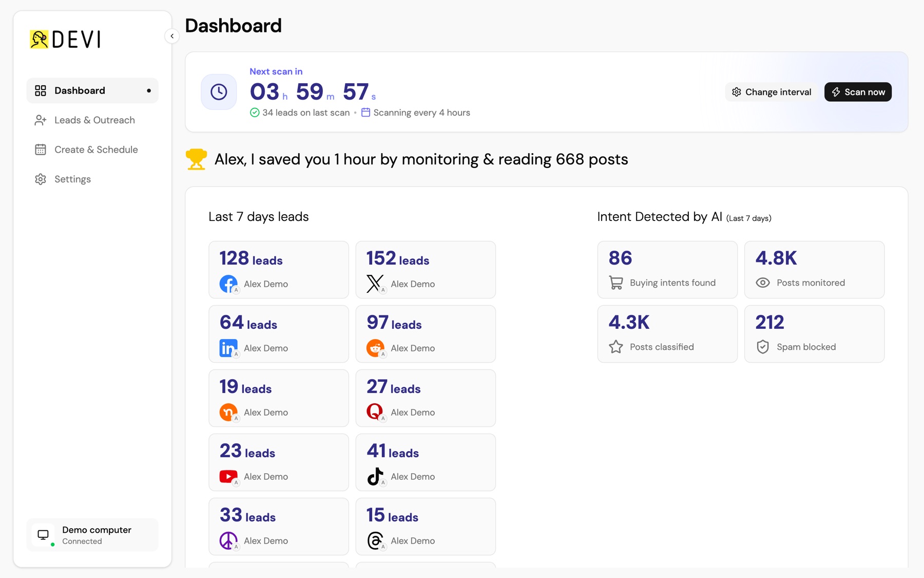The image size is (924, 578).
Task: Click the TikTok icon in 41 leads card
Action: 375,476
